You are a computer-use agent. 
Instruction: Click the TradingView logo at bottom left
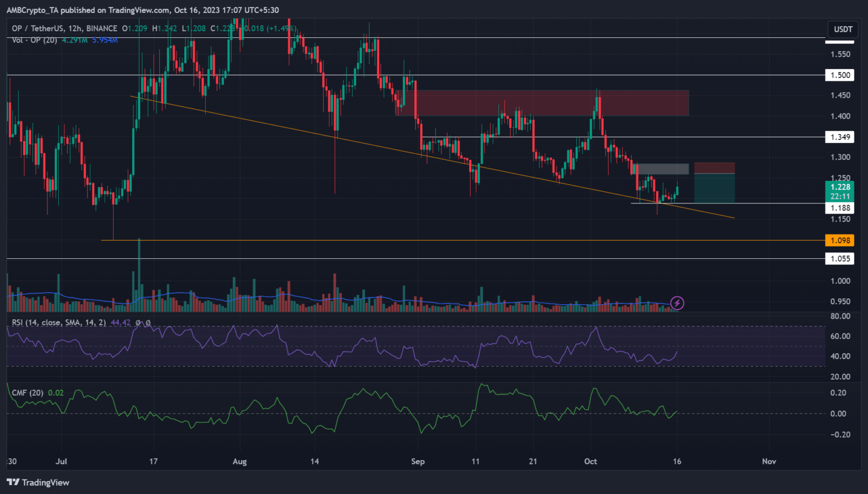[38, 482]
